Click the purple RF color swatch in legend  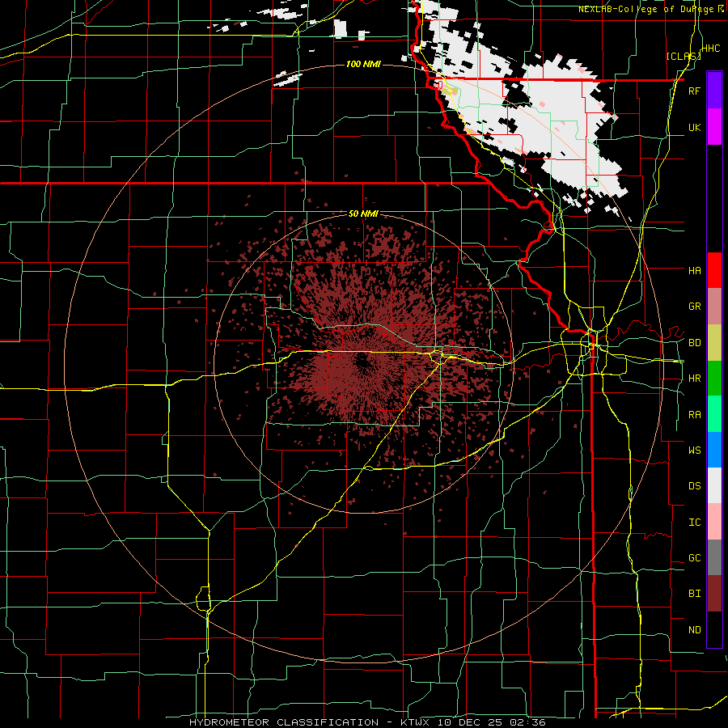[714, 91]
